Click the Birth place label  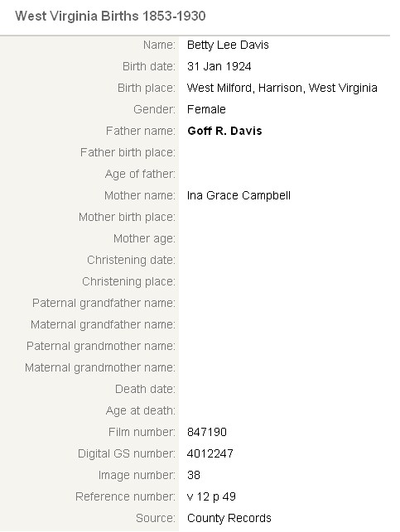(x=147, y=89)
